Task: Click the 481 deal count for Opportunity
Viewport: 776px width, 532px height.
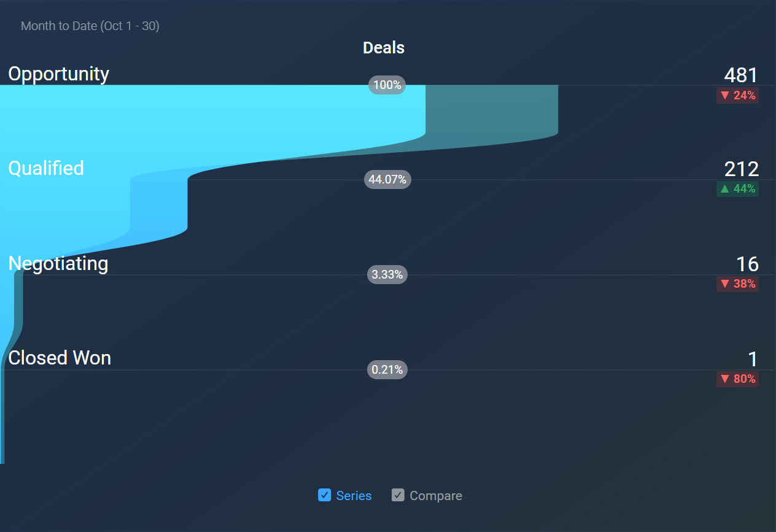Action: [742, 75]
